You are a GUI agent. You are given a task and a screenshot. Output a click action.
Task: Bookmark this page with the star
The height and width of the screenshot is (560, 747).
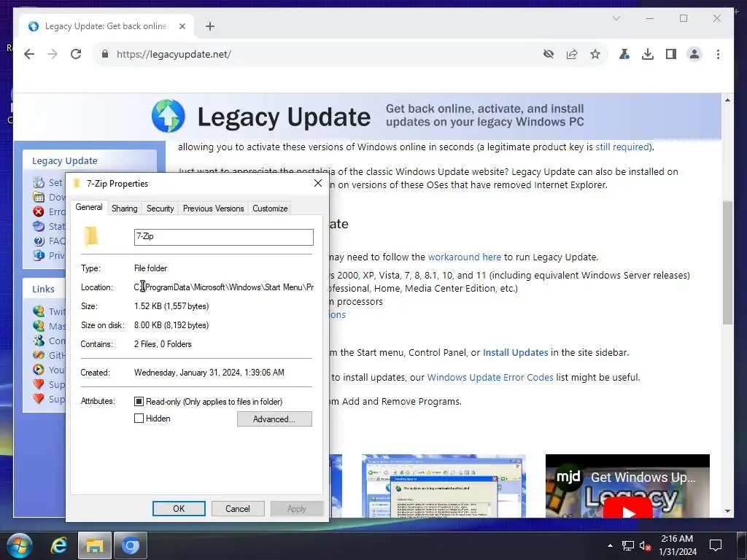[595, 54]
